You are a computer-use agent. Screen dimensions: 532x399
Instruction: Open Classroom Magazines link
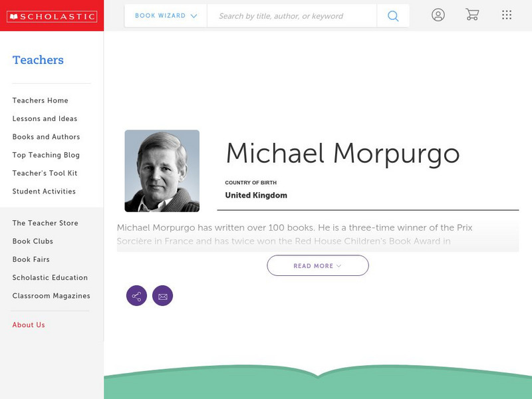click(x=51, y=296)
